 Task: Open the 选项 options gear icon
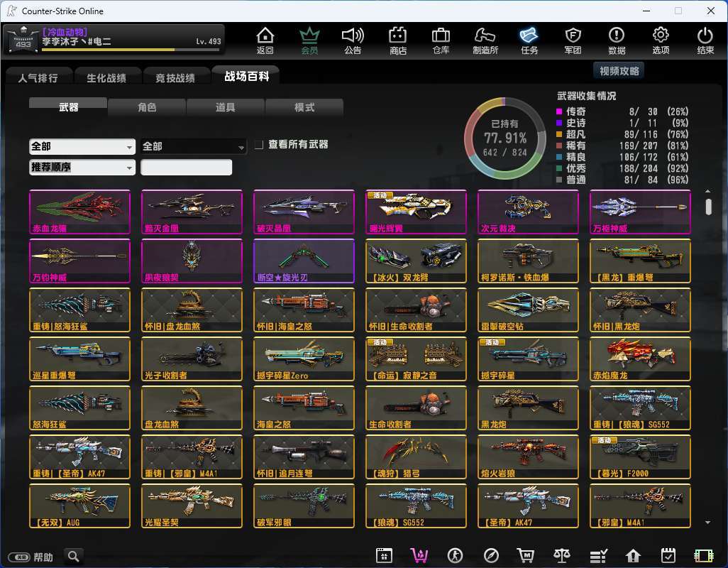pos(661,41)
